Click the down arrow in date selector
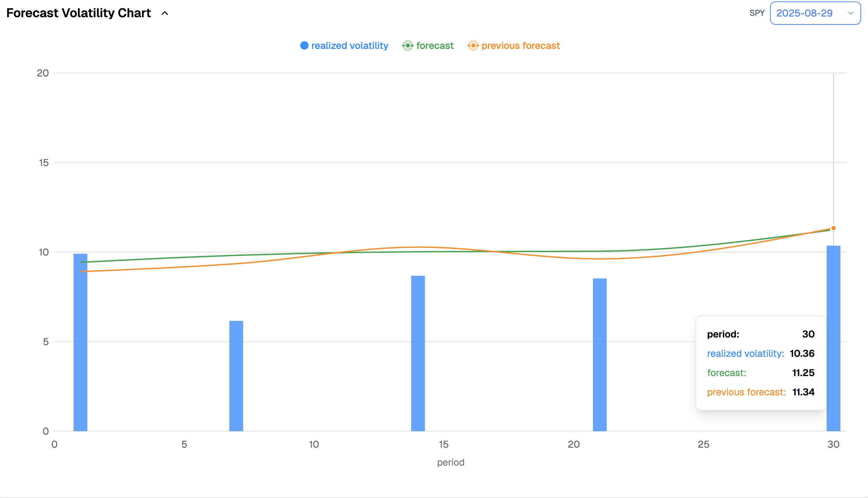 pos(850,13)
